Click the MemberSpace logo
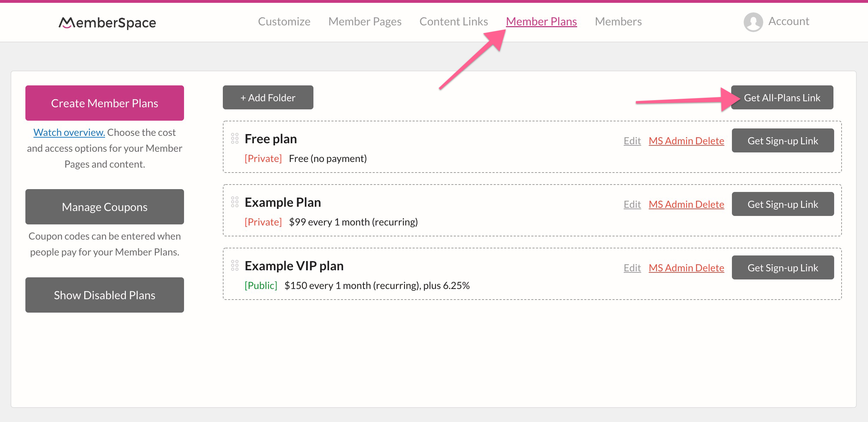Viewport: 868px width, 422px height. point(107,22)
